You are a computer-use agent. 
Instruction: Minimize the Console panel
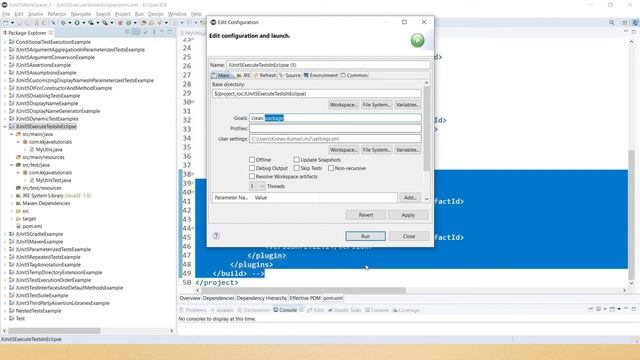pyautogui.click(x=626, y=309)
